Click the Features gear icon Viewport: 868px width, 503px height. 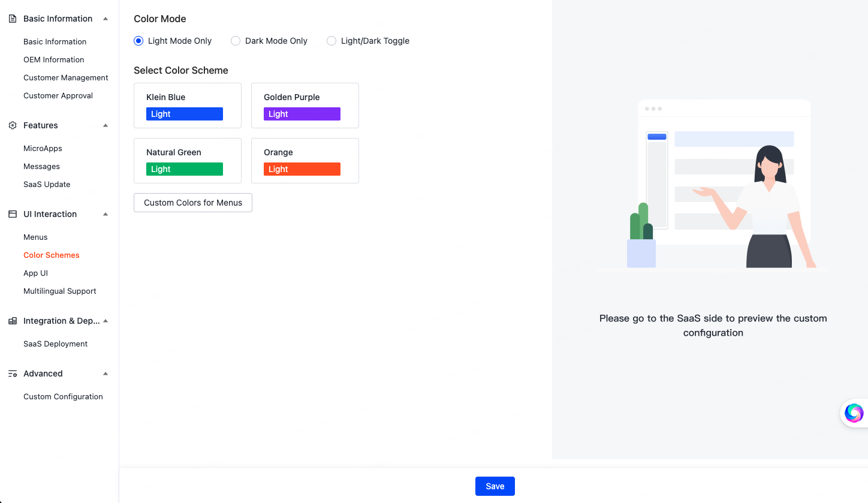click(13, 125)
